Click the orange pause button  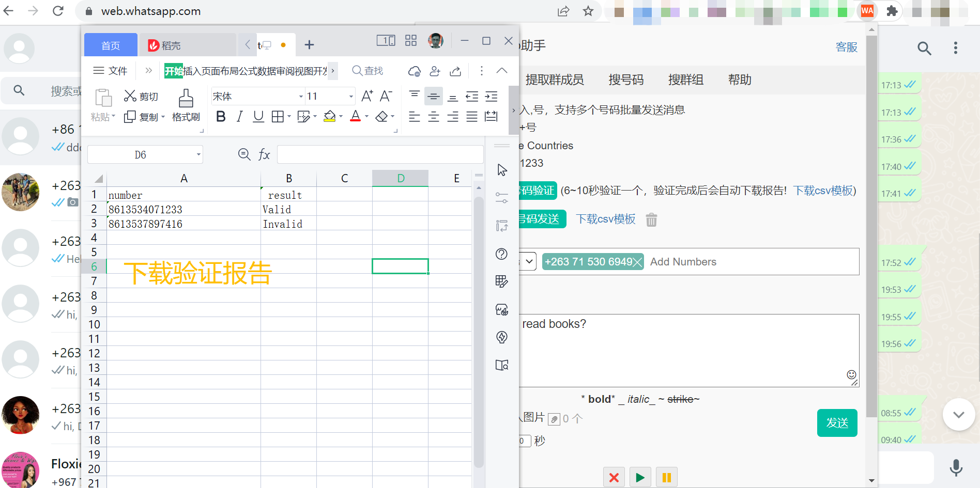667,477
